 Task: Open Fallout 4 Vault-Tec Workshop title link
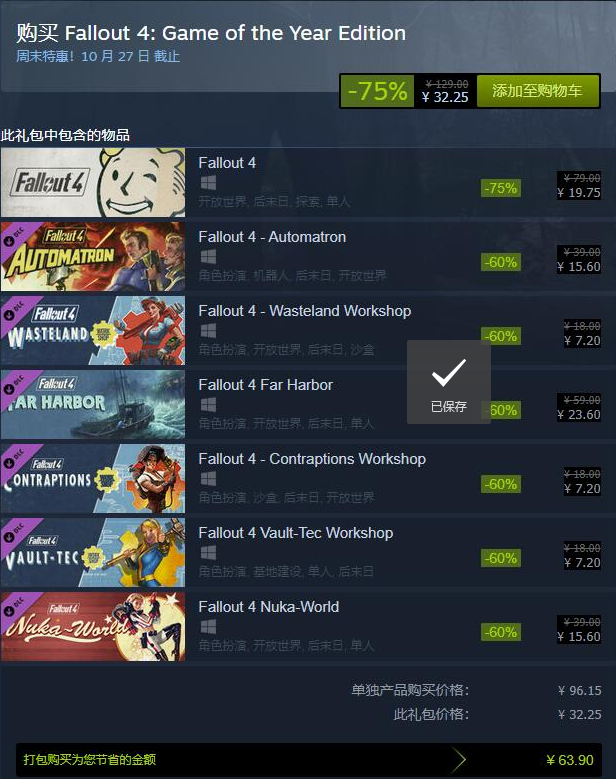point(296,533)
